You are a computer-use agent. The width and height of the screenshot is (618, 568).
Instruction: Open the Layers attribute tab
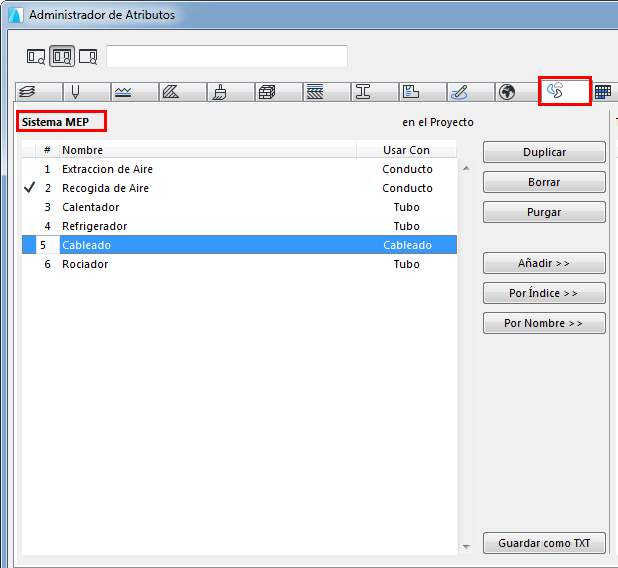click(x=39, y=92)
